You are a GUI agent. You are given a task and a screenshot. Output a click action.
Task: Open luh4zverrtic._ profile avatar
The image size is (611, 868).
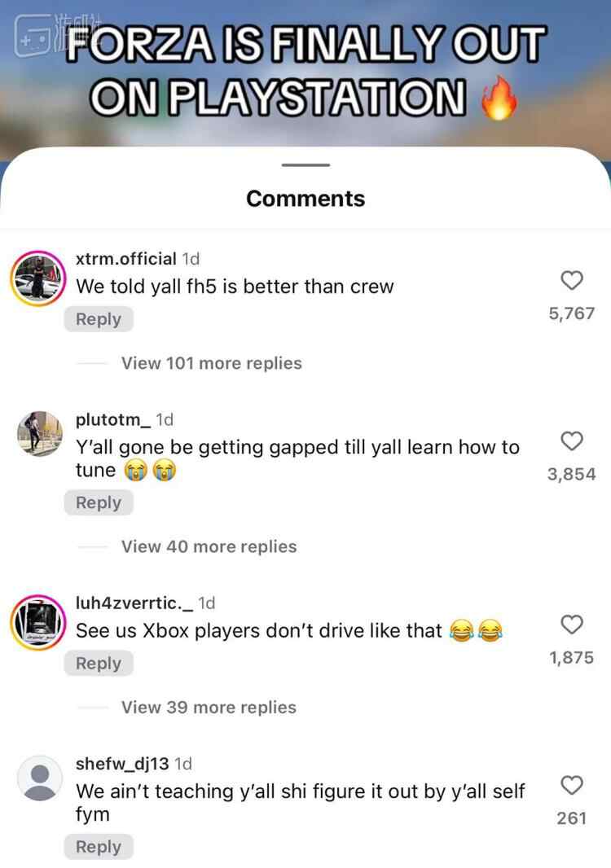point(39,622)
